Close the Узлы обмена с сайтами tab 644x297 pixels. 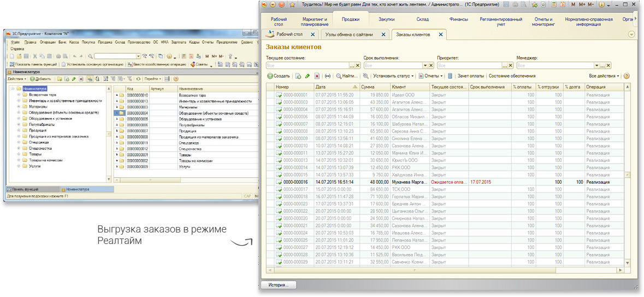(383, 34)
